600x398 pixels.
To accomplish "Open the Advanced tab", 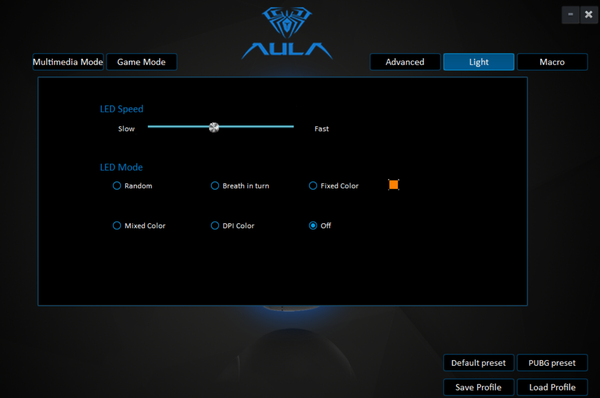I will tap(405, 62).
